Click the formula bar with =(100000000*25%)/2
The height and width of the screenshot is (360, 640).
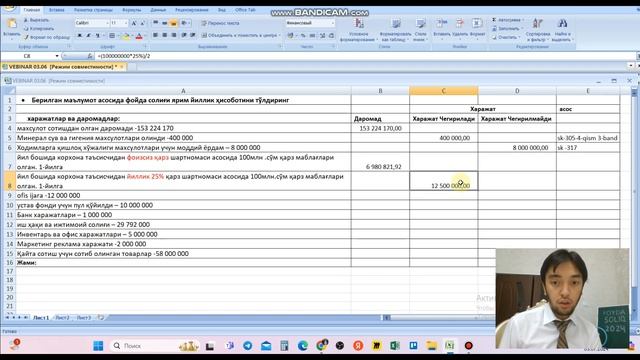coord(365,56)
